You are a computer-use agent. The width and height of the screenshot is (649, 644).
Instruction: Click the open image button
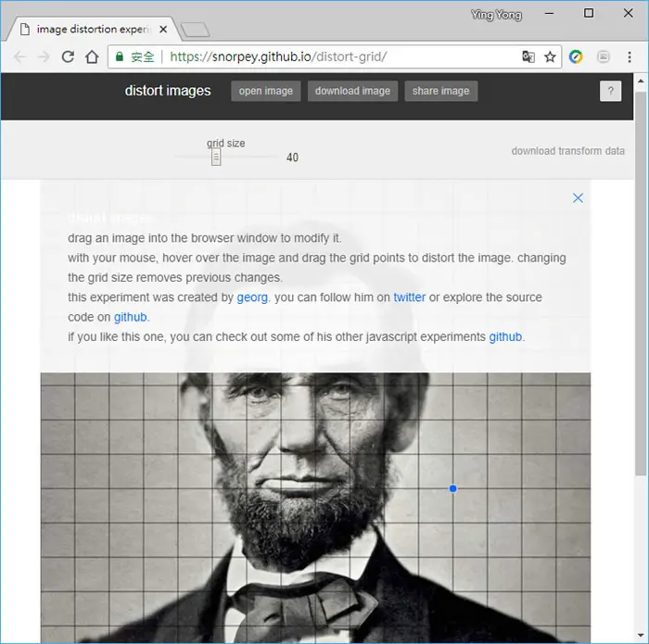point(266,91)
